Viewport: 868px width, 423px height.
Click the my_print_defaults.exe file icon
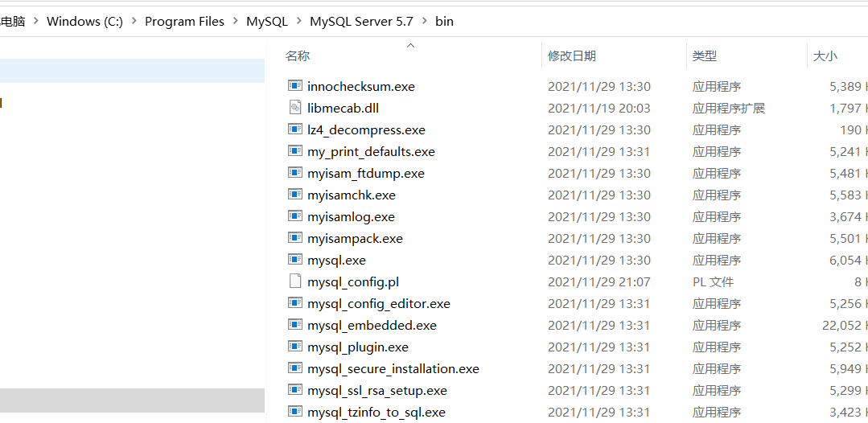click(x=295, y=150)
